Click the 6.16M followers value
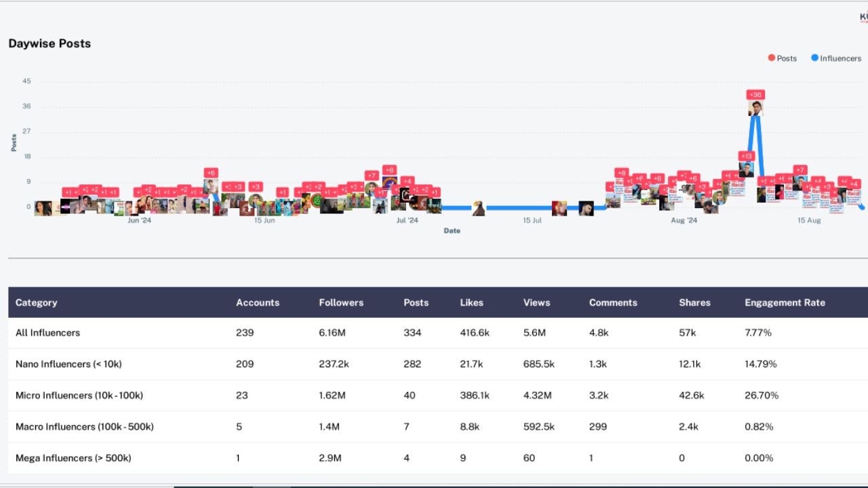868x488 pixels. [x=332, y=333]
